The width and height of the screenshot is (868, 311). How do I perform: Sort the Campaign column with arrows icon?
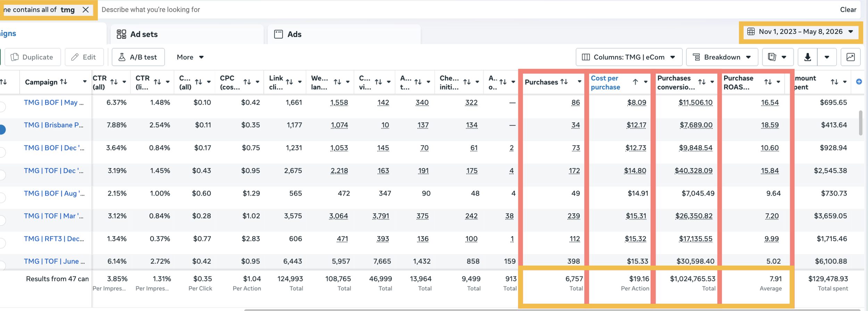point(64,82)
